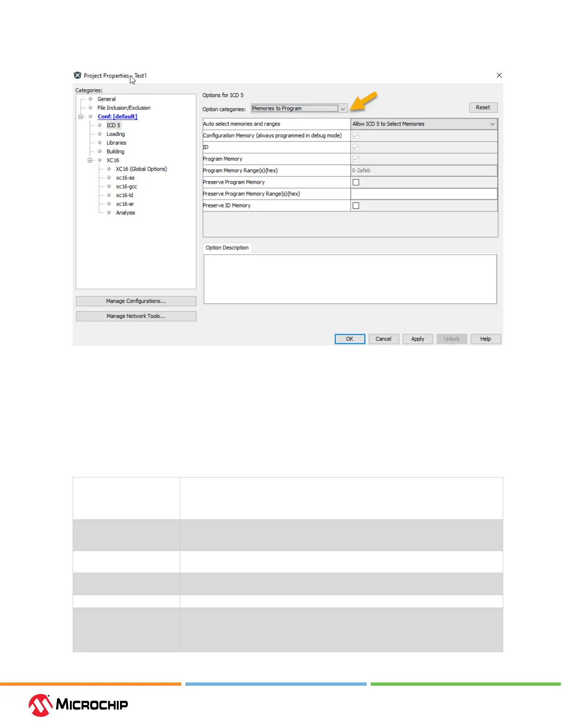The height and width of the screenshot is (728, 563).
Task: Collapse the XC16 tree node
Action: 90,160
